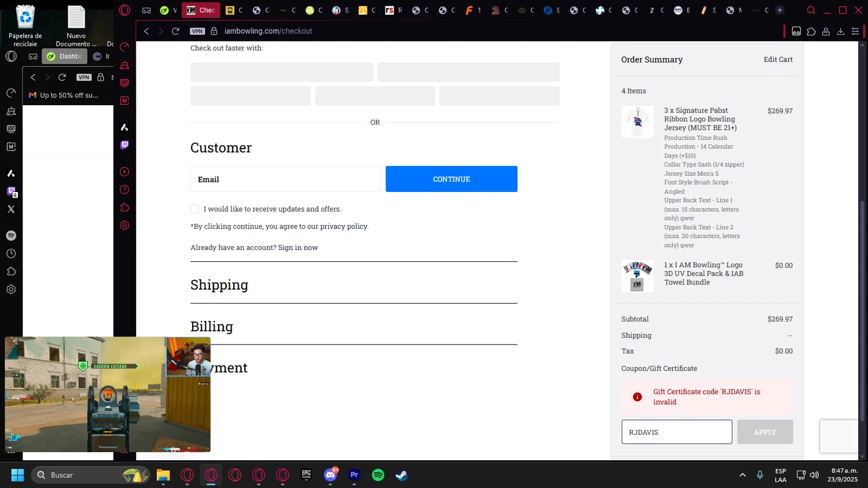
Task: Switch to the Dashboard tab in background window
Action: [x=64, y=56]
